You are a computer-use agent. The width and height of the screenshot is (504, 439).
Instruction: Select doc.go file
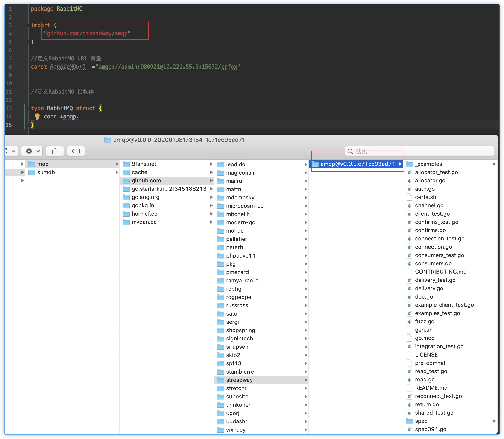(450, 297)
